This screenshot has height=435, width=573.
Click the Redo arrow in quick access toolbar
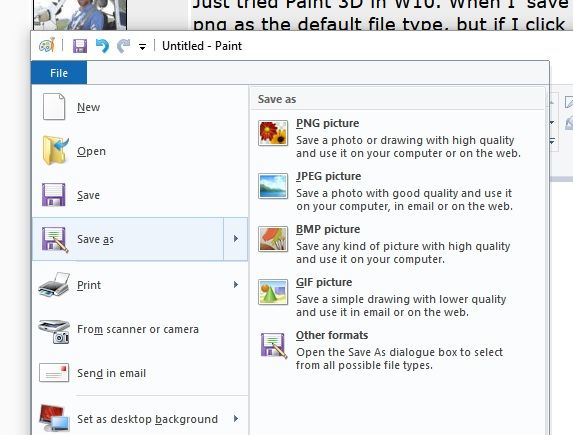(x=124, y=46)
